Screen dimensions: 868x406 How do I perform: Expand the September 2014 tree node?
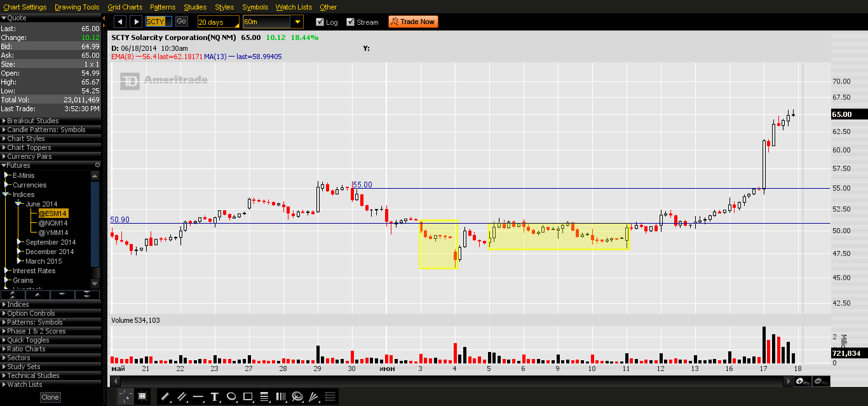click(20, 242)
